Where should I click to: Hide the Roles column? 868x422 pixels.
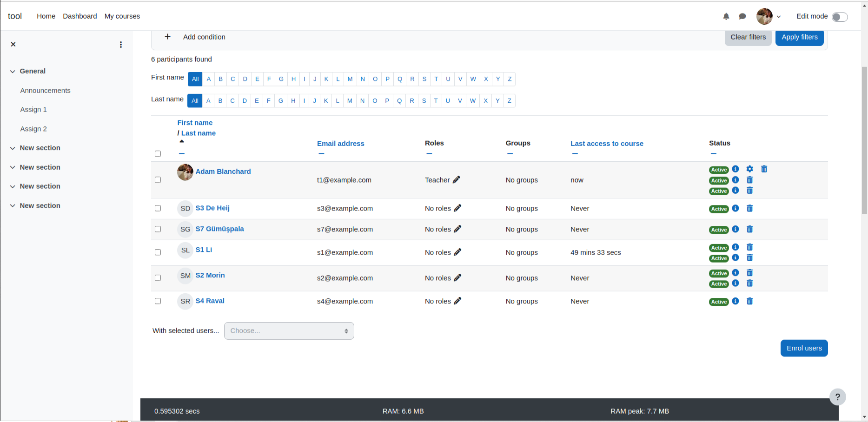(429, 153)
